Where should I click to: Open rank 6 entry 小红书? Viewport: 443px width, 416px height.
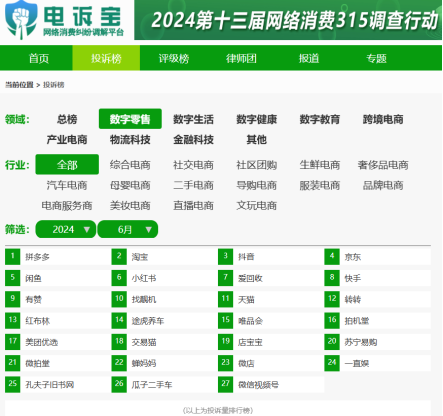pos(144,278)
